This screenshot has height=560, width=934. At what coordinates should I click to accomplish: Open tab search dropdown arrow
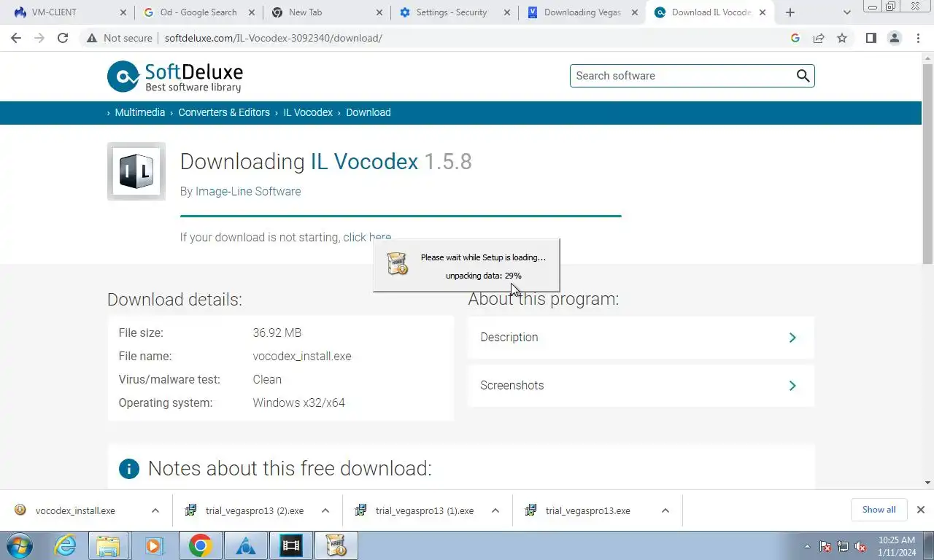tap(847, 12)
